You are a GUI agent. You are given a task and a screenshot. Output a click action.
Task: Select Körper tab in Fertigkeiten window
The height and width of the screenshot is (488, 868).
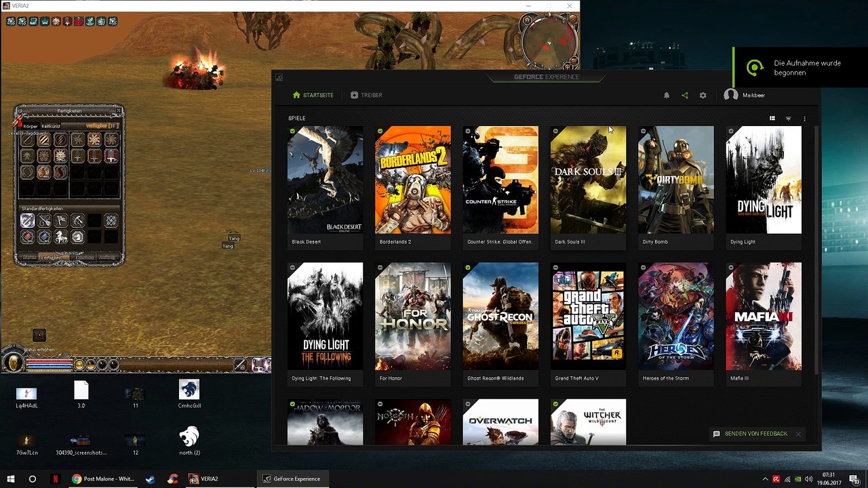pos(31,126)
